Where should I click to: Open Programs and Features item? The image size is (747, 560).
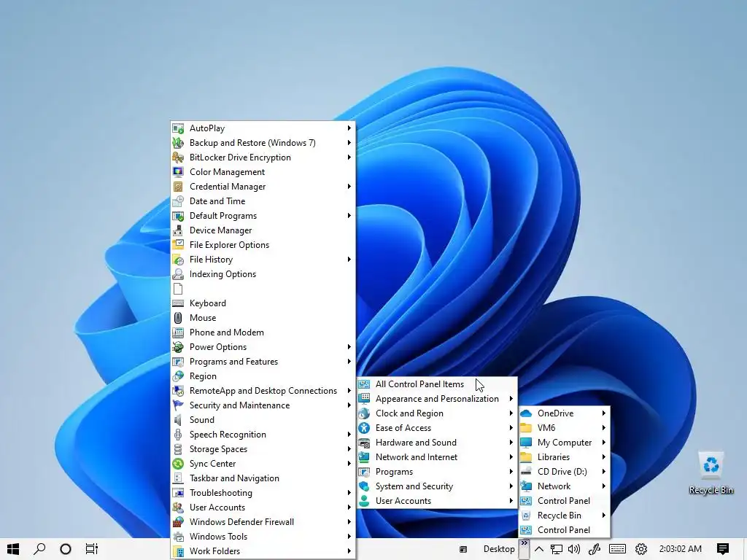pos(263,362)
